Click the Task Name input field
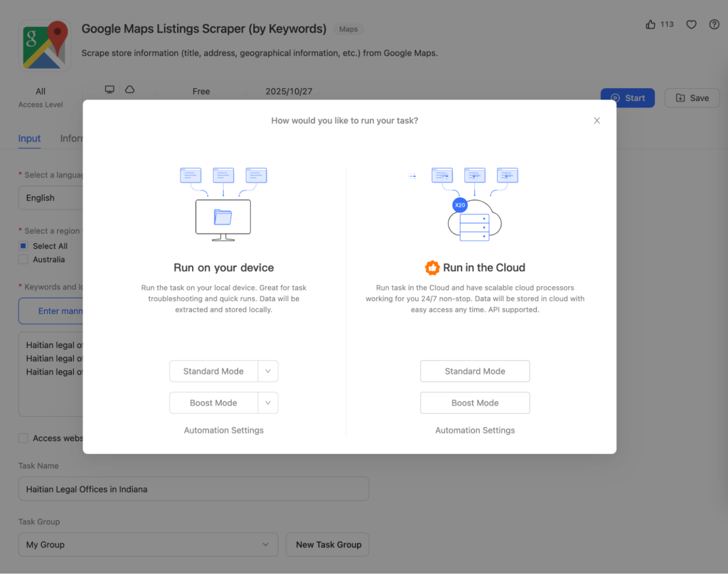 pos(193,489)
